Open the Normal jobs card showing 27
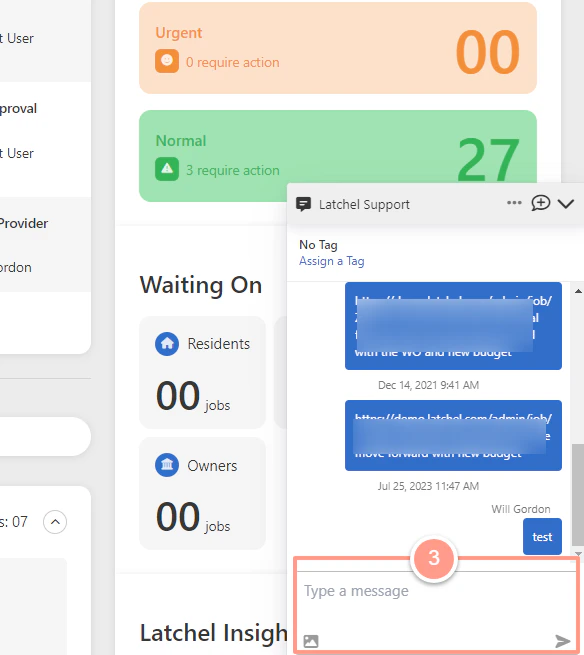Image resolution: width=584 pixels, height=655 pixels. [x=338, y=156]
